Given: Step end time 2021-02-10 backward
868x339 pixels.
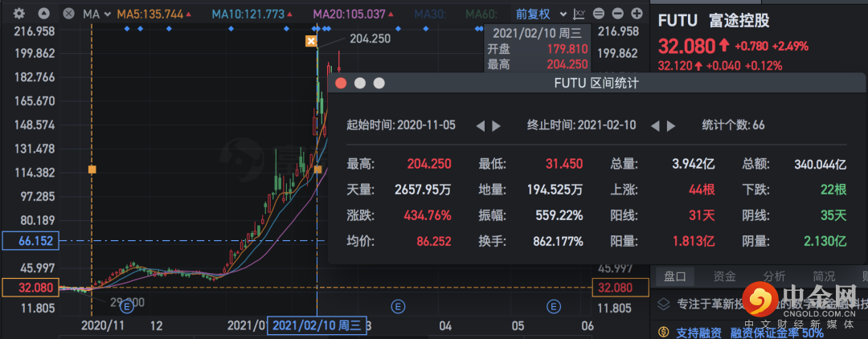Looking at the screenshot, I should [x=655, y=126].
